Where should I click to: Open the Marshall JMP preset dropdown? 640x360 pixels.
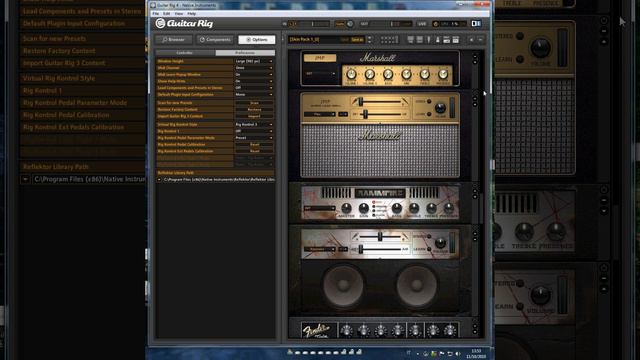point(320,73)
